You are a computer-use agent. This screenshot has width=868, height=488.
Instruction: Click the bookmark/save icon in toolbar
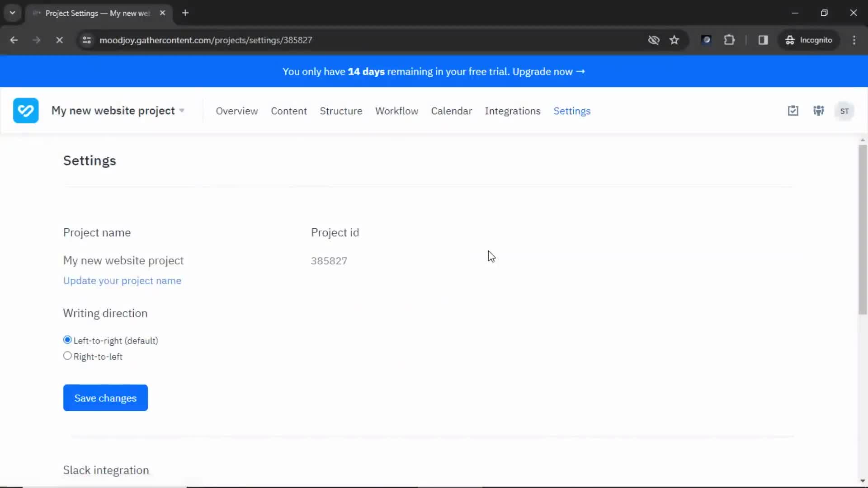(674, 40)
